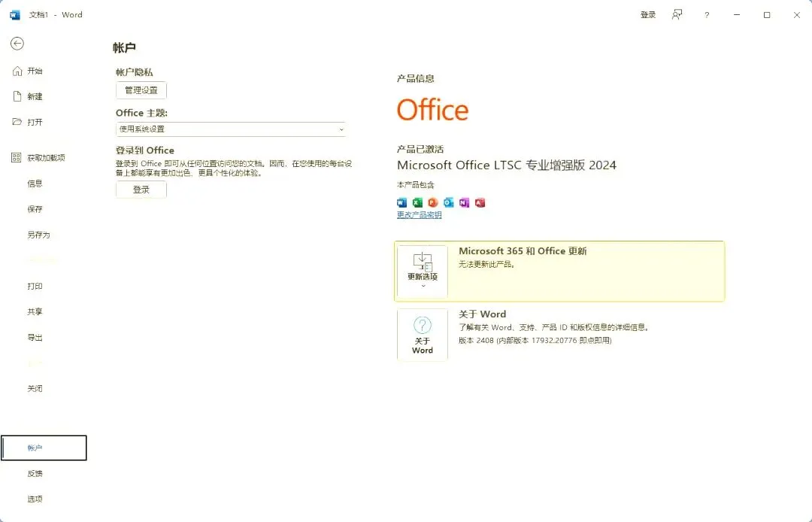The width and height of the screenshot is (812, 522).
Task: Click the 产品已激活 status text
Action: [x=420, y=149]
